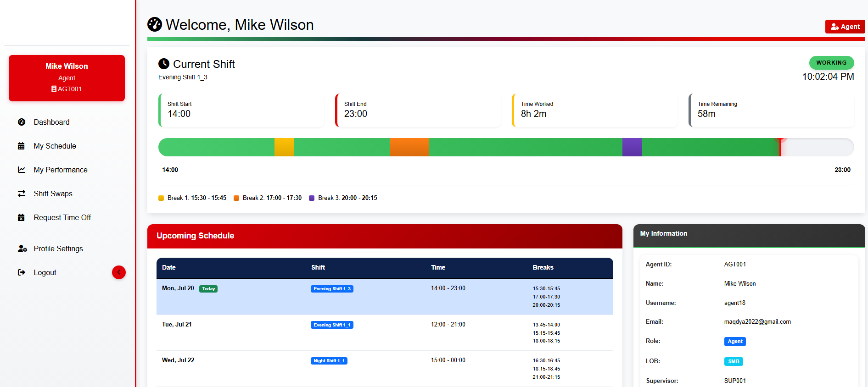
Task: Click orange Break 2 segment on shift bar
Action: coord(409,147)
